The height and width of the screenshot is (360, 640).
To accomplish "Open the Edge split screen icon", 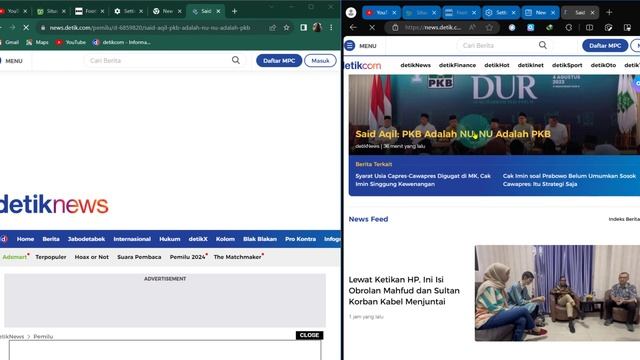I will (589, 27).
